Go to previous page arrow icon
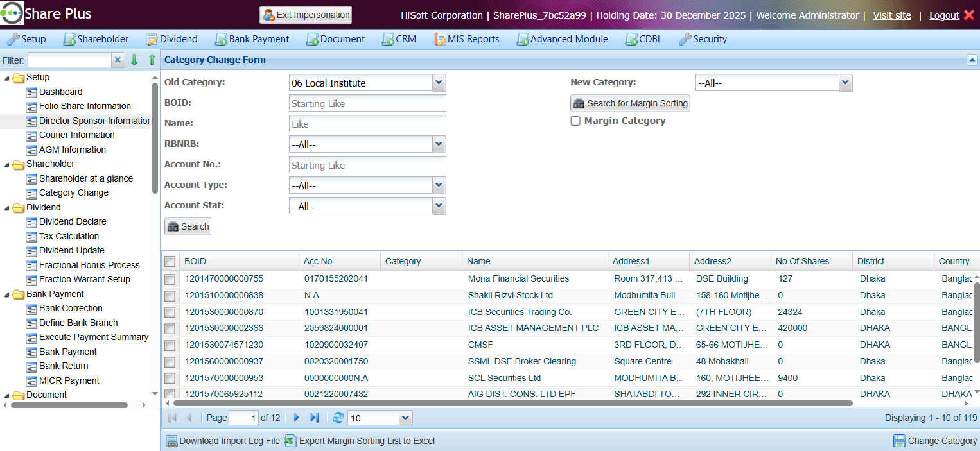This screenshot has height=451, width=980. [x=189, y=418]
